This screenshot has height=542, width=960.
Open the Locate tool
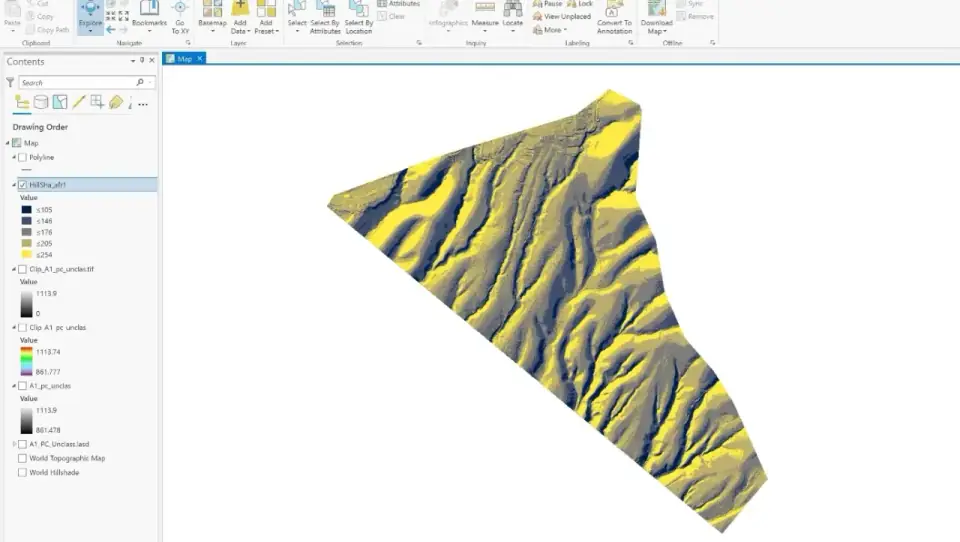click(513, 17)
